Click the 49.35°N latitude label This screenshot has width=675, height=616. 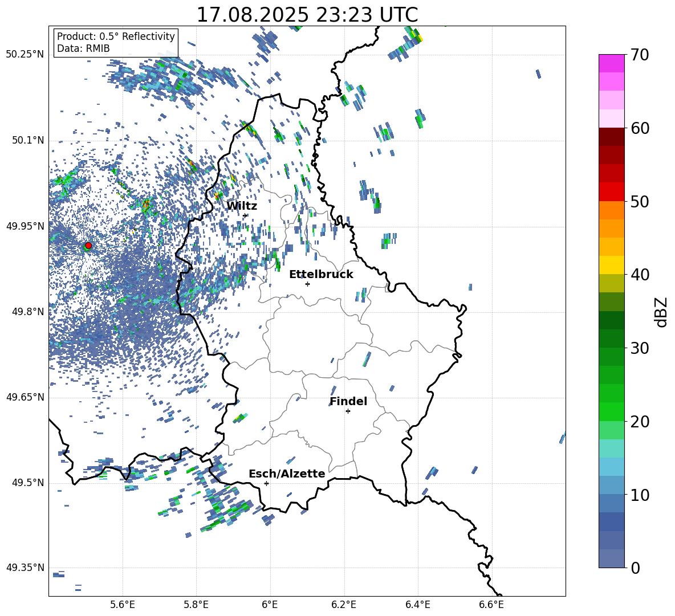tap(25, 568)
